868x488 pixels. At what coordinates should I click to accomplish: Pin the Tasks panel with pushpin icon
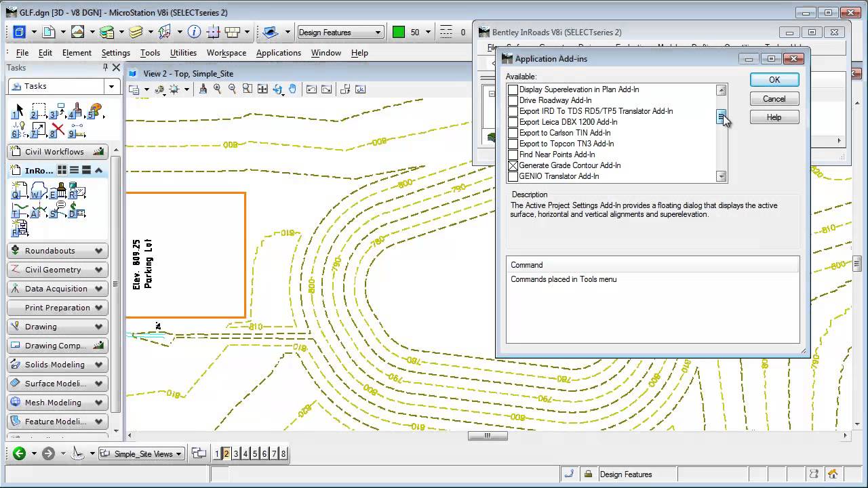click(105, 67)
